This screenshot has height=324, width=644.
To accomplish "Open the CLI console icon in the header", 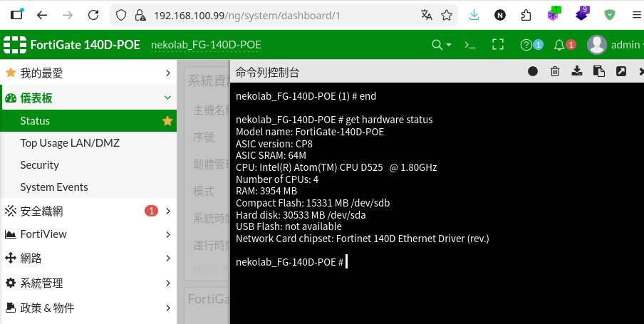I will coord(469,45).
